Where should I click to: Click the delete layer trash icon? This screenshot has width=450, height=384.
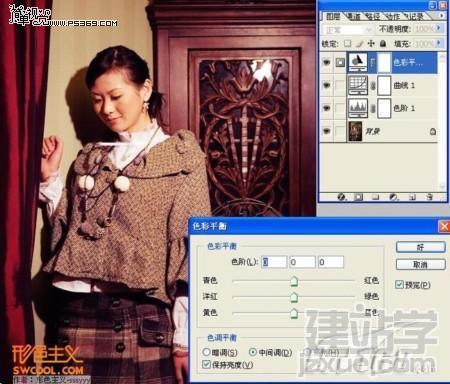[430, 197]
